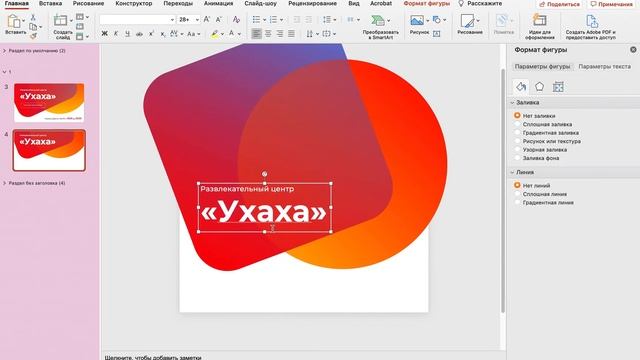Open Size & Properties icon in Format pane

tap(558, 87)
